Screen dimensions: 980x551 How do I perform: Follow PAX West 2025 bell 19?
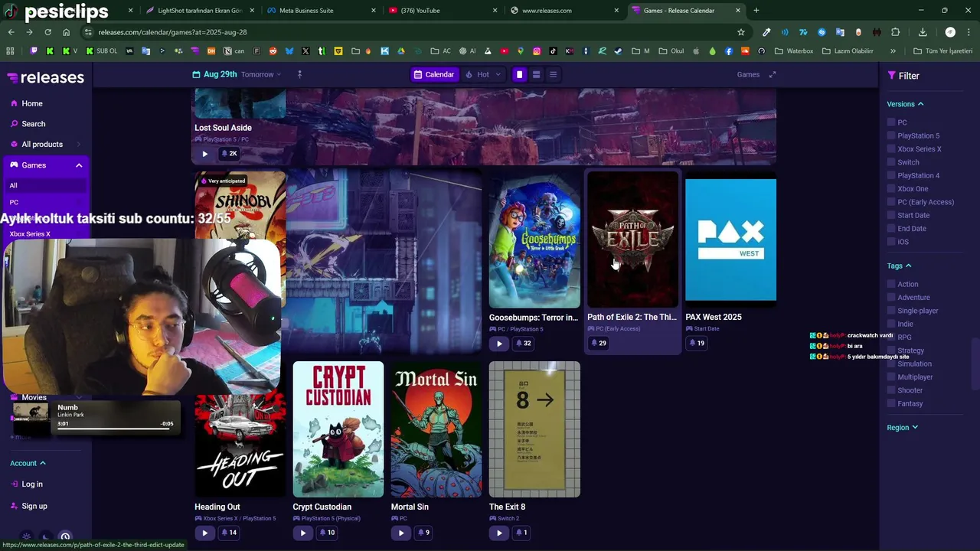696,343
